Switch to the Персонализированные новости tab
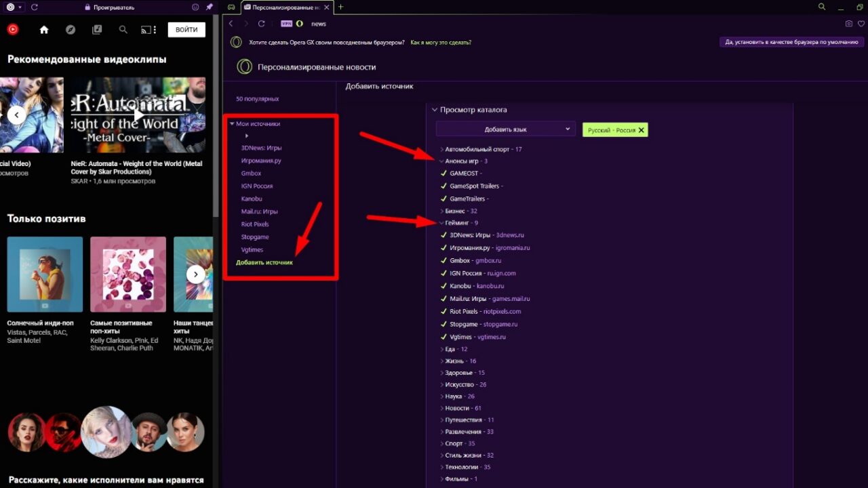Viewport: 868px width, 488px height. (x=286, y=7)
